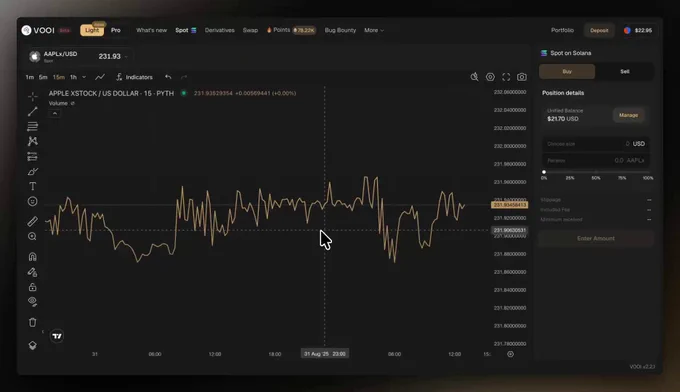Click the VOOI logo

[38, 30]
